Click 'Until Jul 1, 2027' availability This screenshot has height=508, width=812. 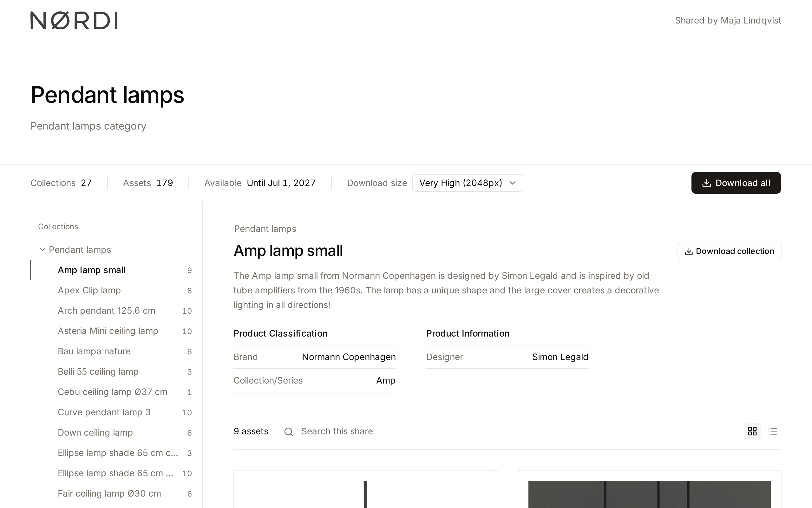click(x=281, y=183)
